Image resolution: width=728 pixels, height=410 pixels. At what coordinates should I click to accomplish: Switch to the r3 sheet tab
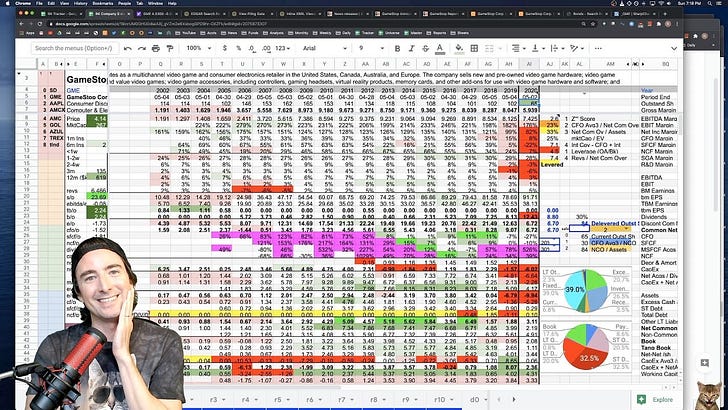pyautogui.click(x=217, y=399)
